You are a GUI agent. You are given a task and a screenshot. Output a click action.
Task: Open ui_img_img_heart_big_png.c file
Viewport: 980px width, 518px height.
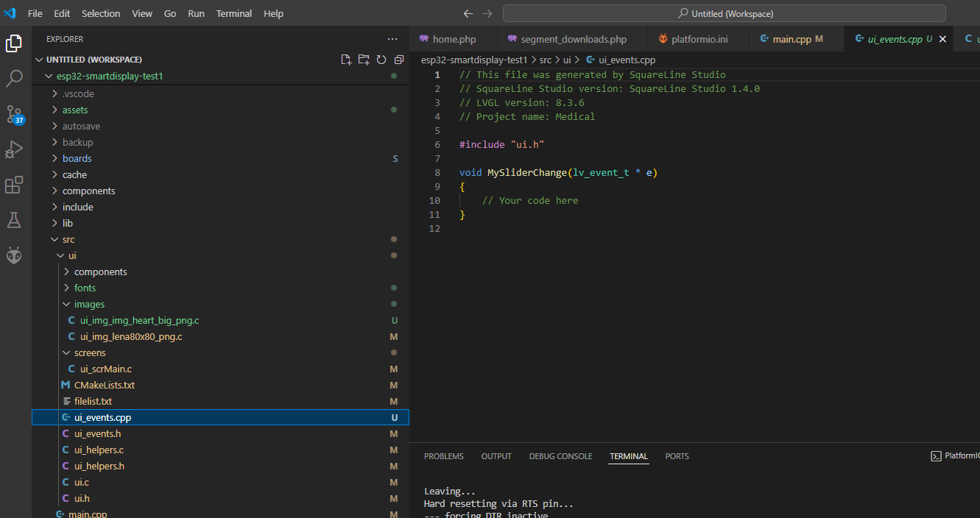point(220,320)
